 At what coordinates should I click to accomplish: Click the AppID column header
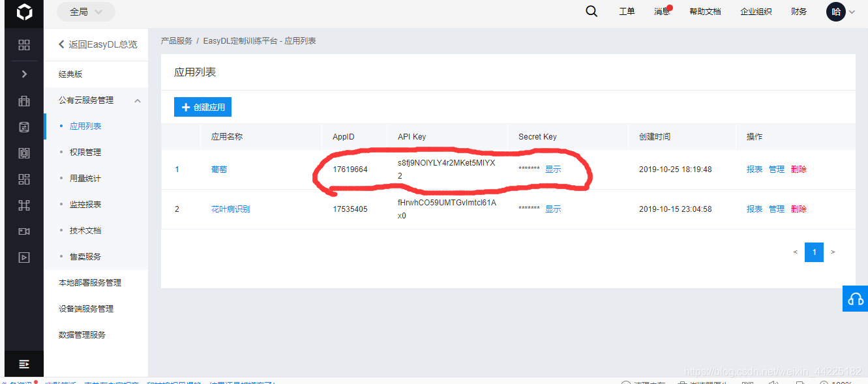(x=344, y=137)
